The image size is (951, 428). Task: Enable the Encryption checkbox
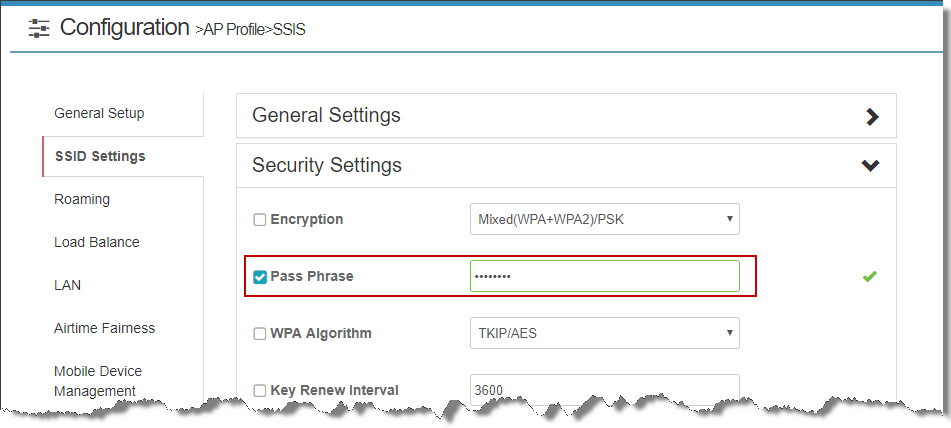point(260,220)
